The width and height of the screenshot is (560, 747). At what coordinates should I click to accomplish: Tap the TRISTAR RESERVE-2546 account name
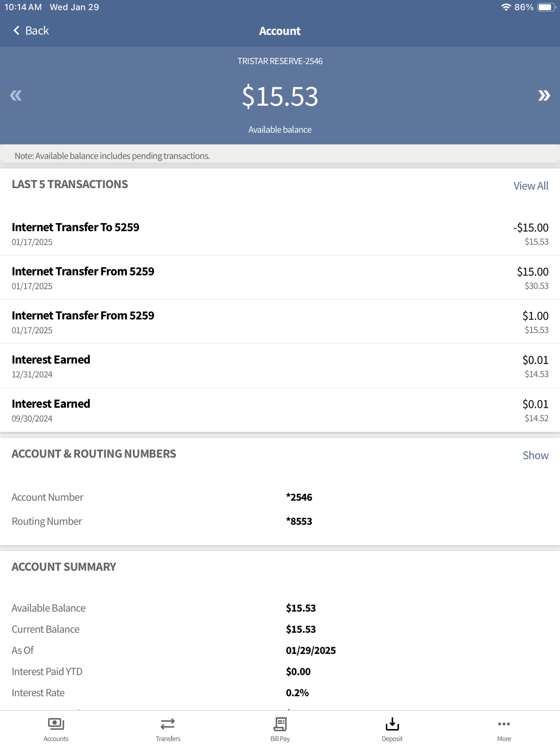(x=280, y=61)
